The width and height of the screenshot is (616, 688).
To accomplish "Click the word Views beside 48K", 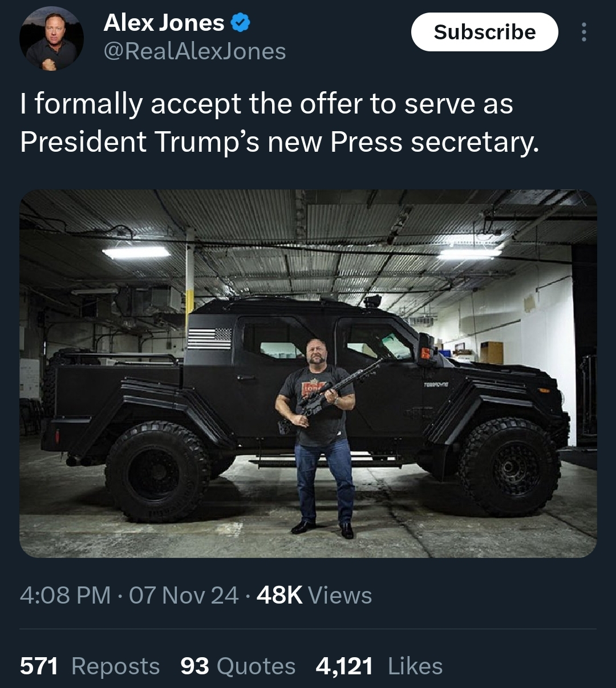I will tap(340, 595).
